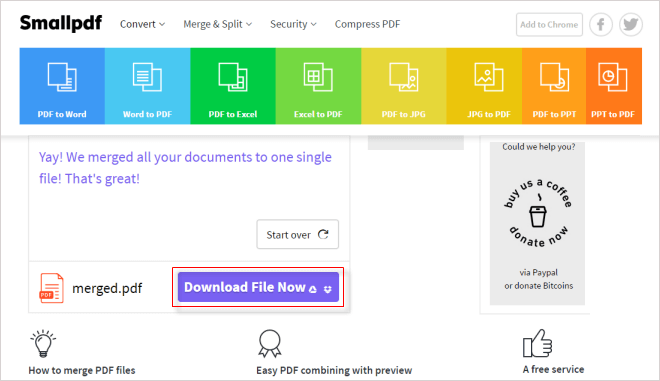Click Easy PDF combining with preview heading

click(x=334, y=370)
